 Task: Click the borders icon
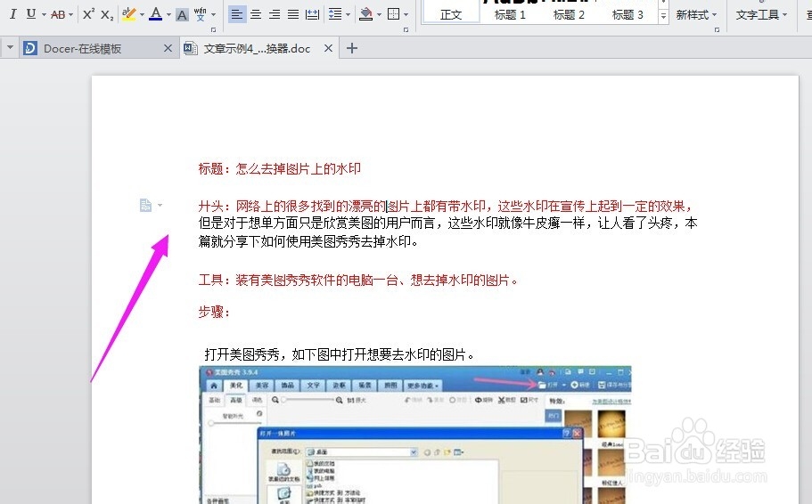coord(393,14)
